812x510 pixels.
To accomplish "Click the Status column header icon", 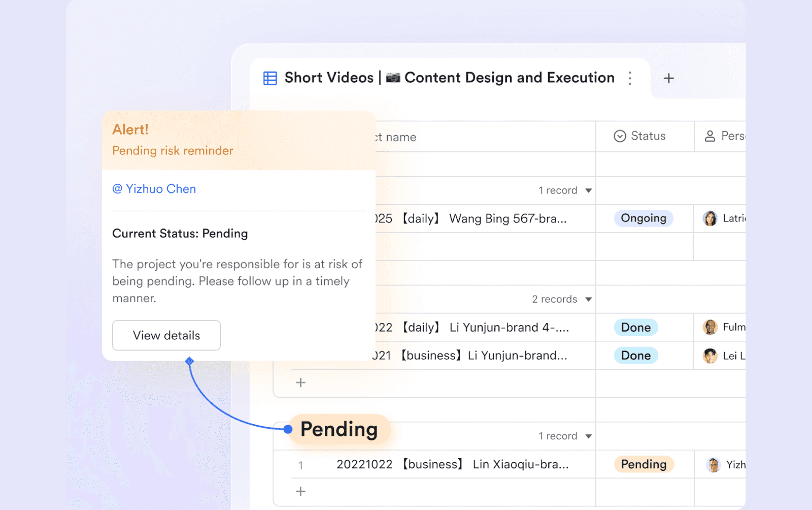I will (619, 136).
